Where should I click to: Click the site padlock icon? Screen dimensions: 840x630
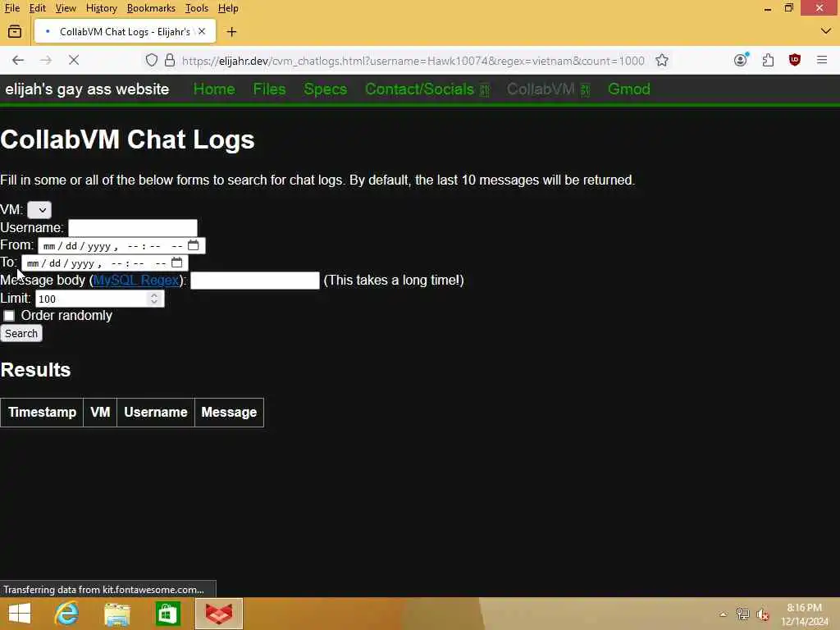170,60
